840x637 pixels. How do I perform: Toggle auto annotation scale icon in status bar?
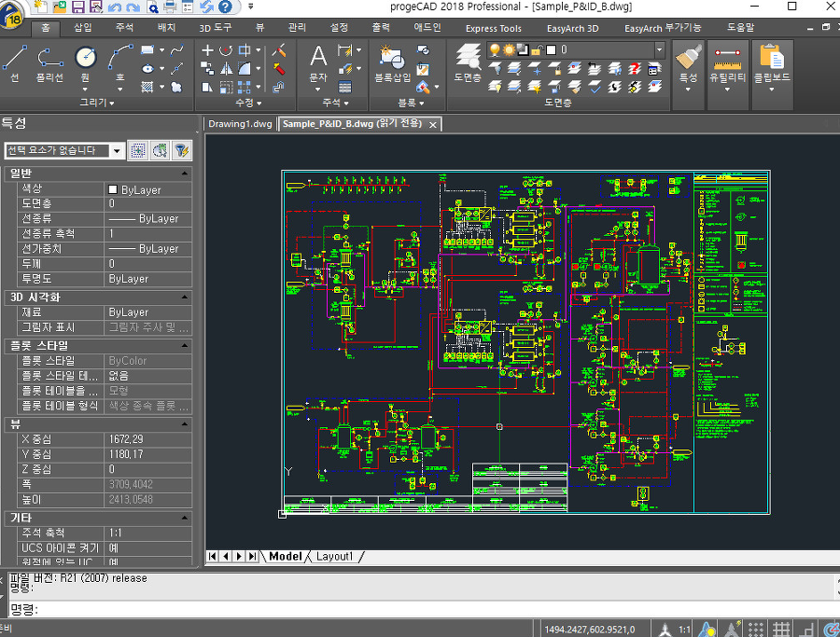click(732, 629)
